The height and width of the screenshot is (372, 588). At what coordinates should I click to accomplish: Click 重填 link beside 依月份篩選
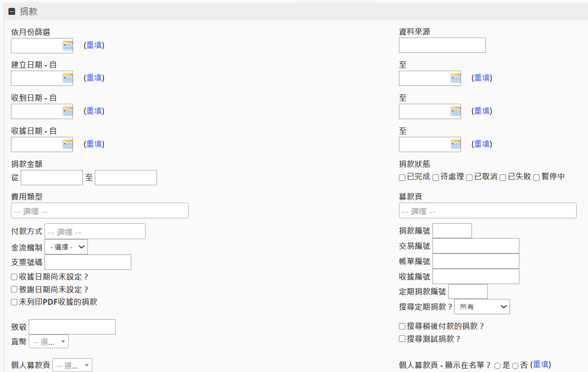[x=94, y=45]
